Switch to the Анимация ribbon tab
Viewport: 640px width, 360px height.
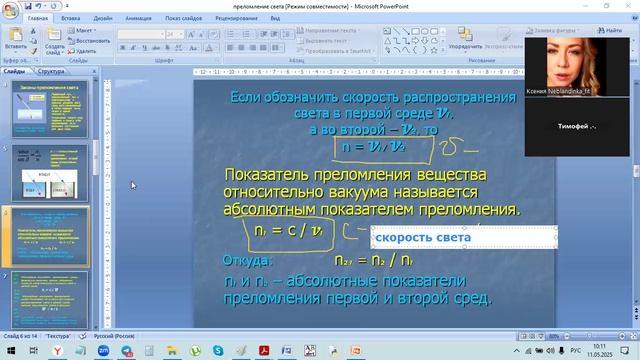pyautogui.click(x=138, y=18)
